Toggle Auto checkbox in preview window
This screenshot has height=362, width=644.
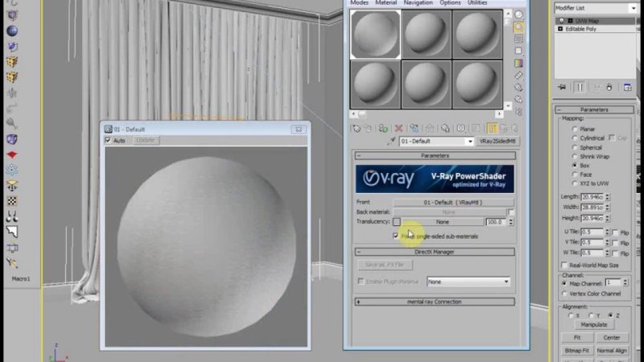[x=108, y=140]
